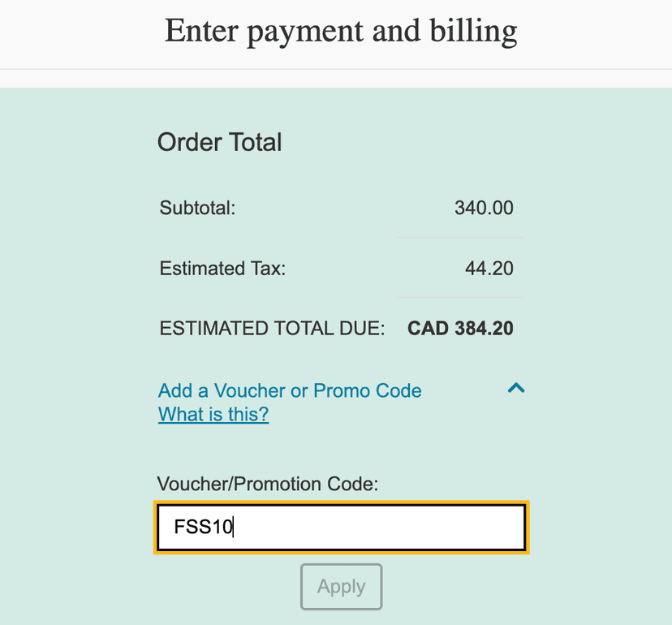Click the 340.00 subtotal amount

[x=484, y=208]
